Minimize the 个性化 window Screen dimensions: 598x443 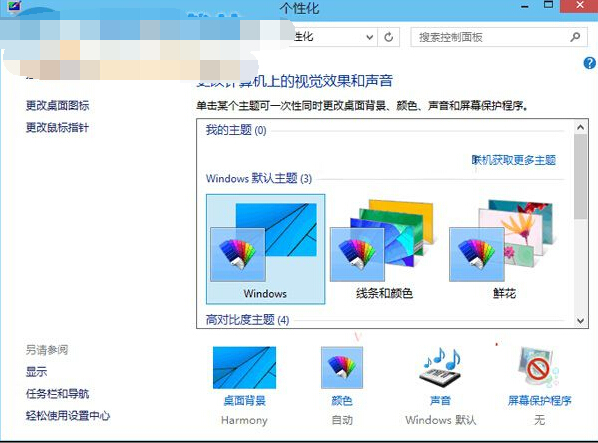tap(525, 6)
